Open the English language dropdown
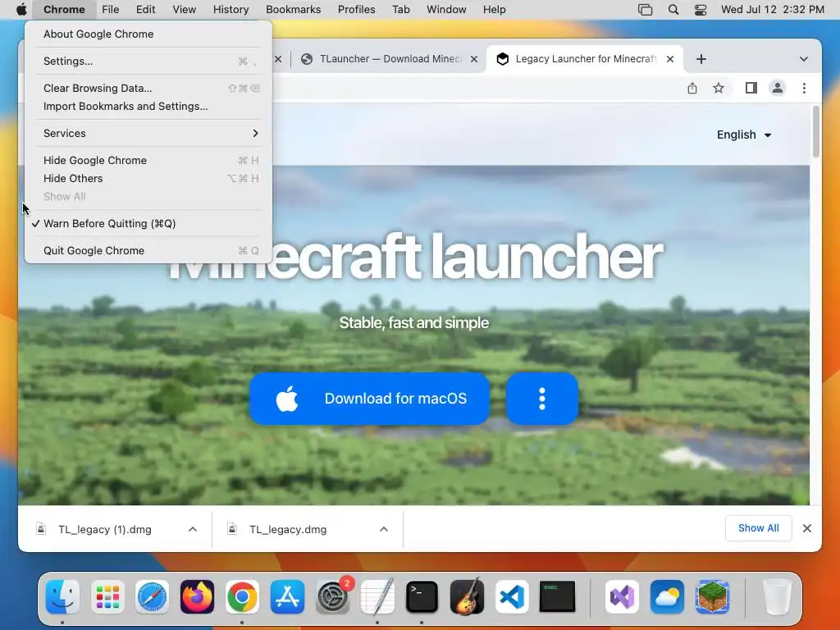840x630 pixels. click(744, 135)
